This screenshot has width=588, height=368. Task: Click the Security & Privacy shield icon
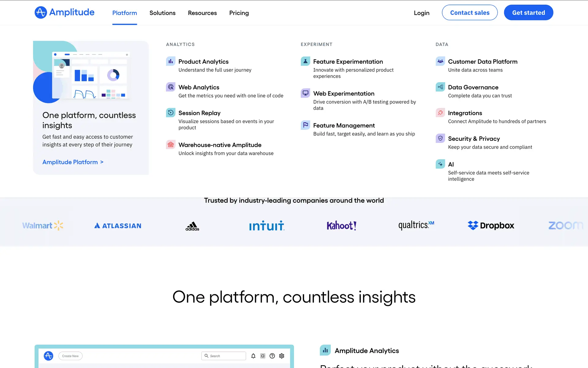coord(440,139)
